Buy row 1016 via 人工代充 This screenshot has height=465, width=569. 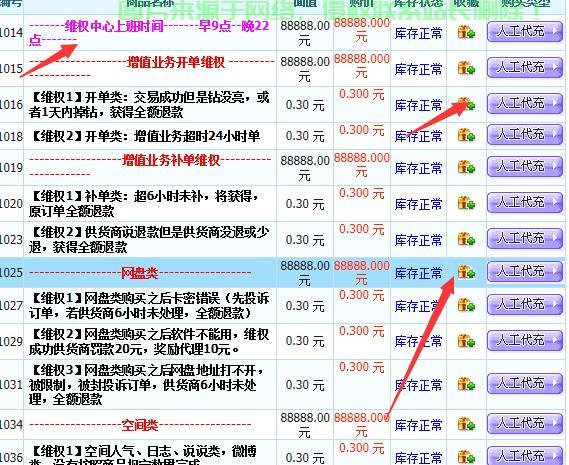525,103
